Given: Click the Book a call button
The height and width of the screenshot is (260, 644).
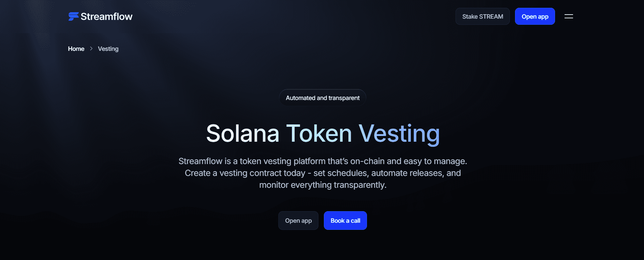Looking at the screenshot, I should click(x=345, y=220).
